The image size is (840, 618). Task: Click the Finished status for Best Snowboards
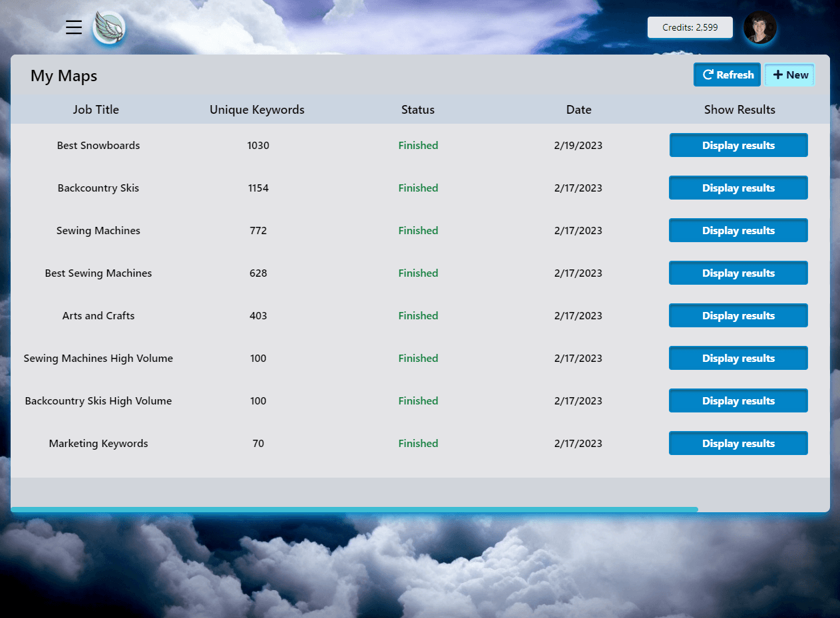coord(418,145)
